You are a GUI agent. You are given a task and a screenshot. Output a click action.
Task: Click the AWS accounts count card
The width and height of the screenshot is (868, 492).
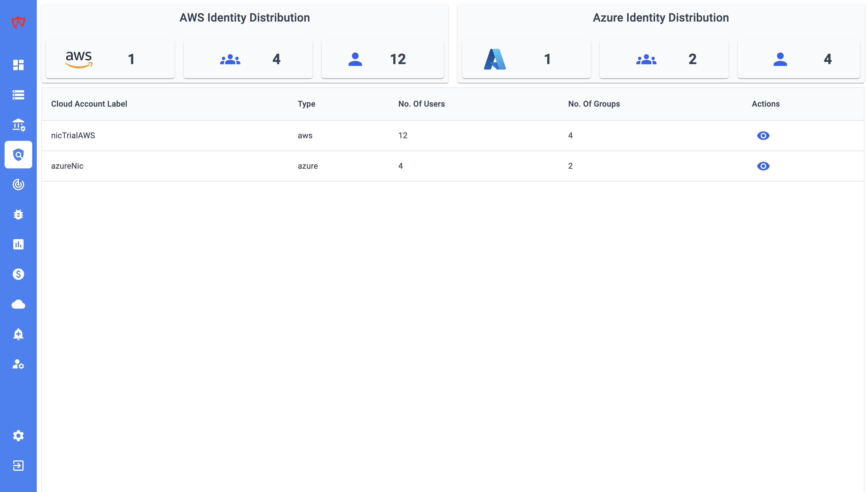click(110, 59)
